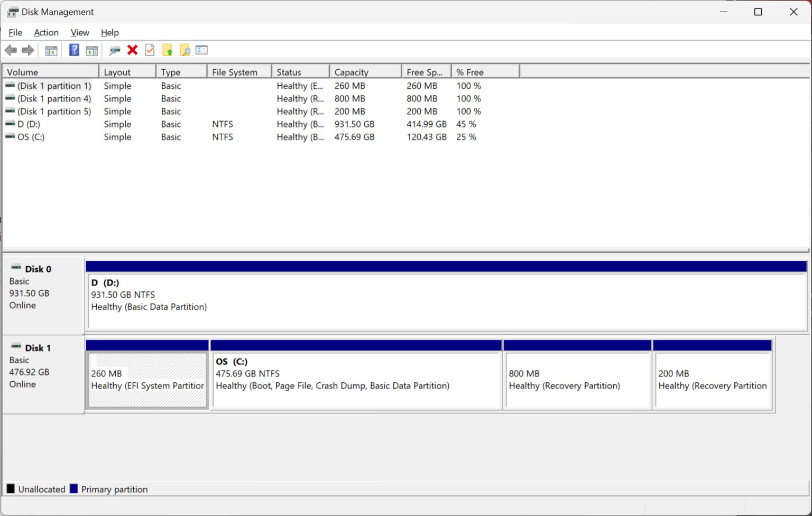Sort volumes by clicking Capacity column header
812x516 pixels.
[350, 71]
